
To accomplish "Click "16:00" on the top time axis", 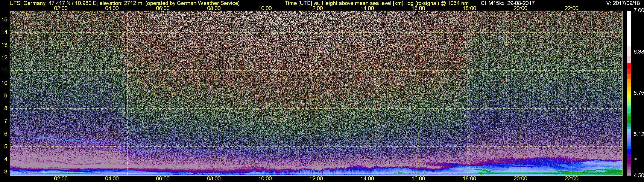I will [x=418, y=8].
